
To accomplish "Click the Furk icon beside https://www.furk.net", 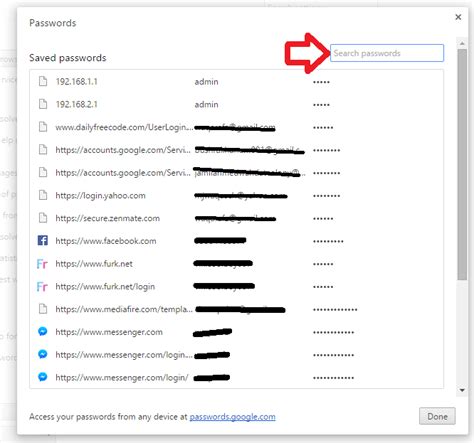I will click(x=42, y=264).
